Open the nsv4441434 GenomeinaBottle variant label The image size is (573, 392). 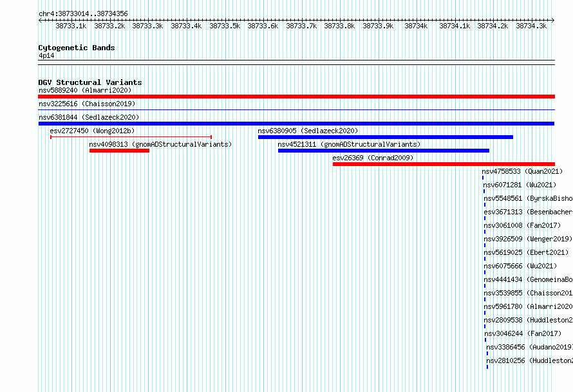(528, 279)
